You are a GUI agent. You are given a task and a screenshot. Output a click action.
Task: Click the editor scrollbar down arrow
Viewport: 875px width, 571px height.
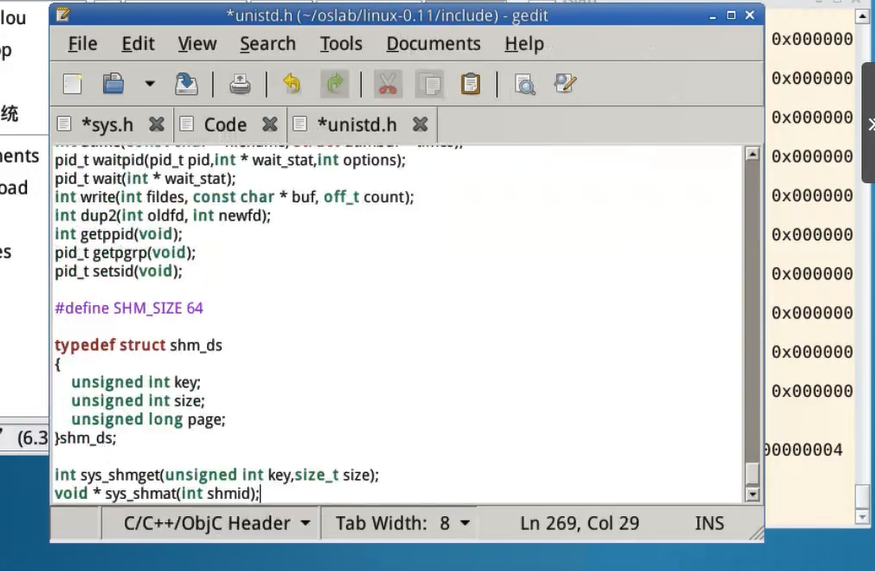tap(753, 494)
